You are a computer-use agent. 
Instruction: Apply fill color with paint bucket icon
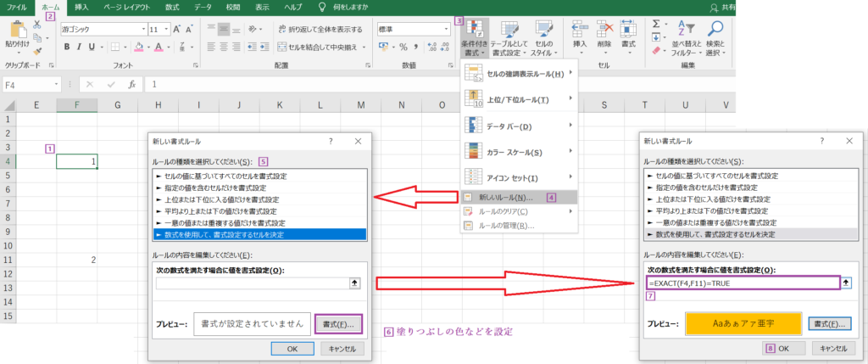[139, 47]
